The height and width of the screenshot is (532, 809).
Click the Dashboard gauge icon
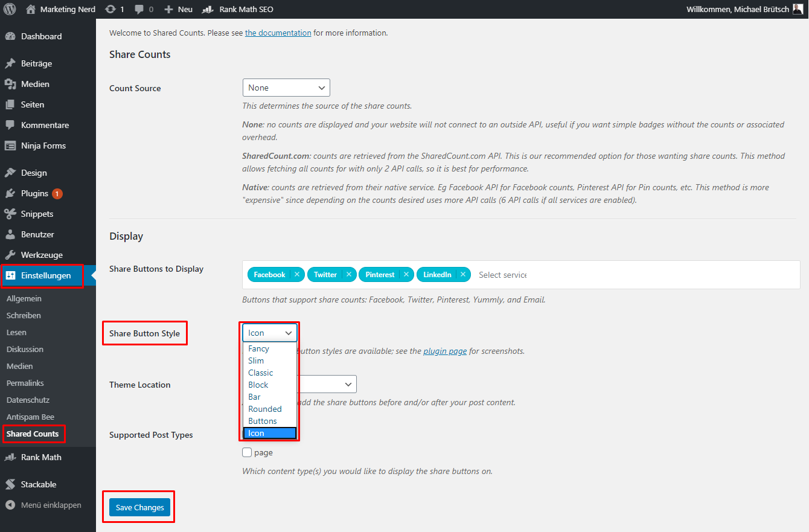[x=10, y=36]
